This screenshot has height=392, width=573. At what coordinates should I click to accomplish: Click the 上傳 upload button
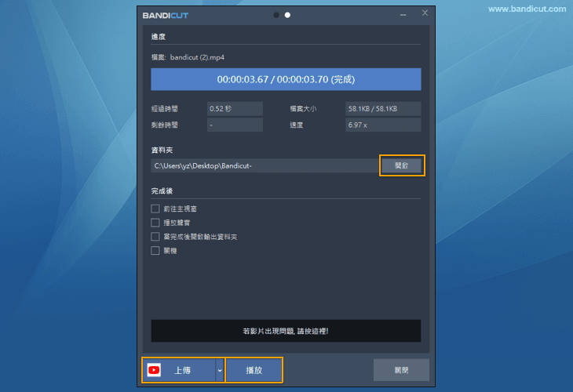(x=179, y=370)
